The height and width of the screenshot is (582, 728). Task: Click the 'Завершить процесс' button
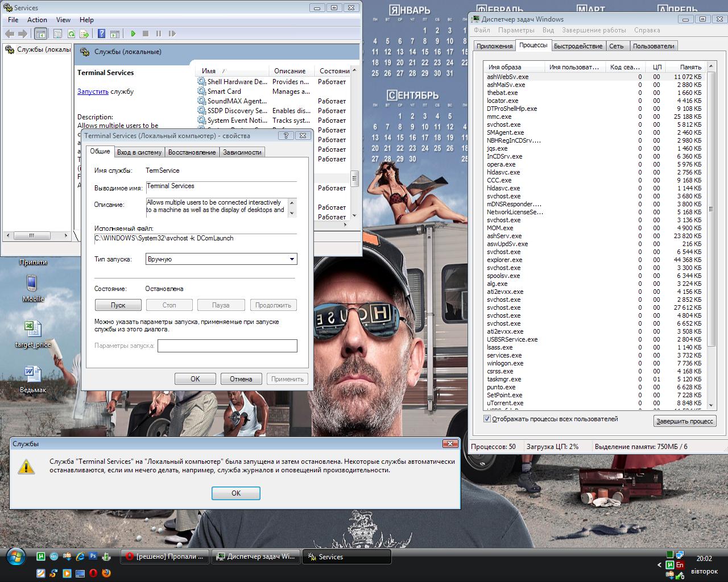point(685,421)
